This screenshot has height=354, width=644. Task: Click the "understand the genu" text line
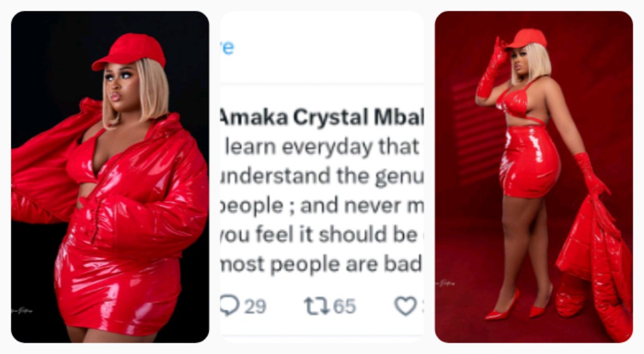321,177
